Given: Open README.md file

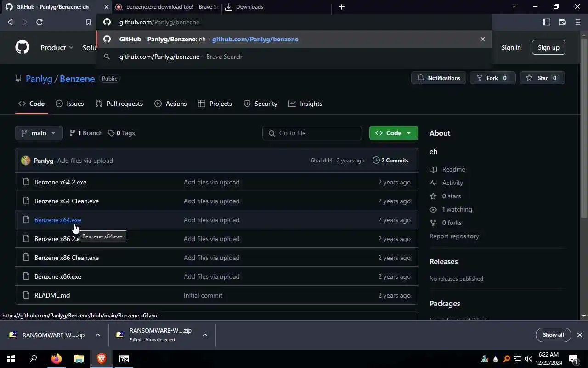Looking at the screenshot, I should point(52,295).
